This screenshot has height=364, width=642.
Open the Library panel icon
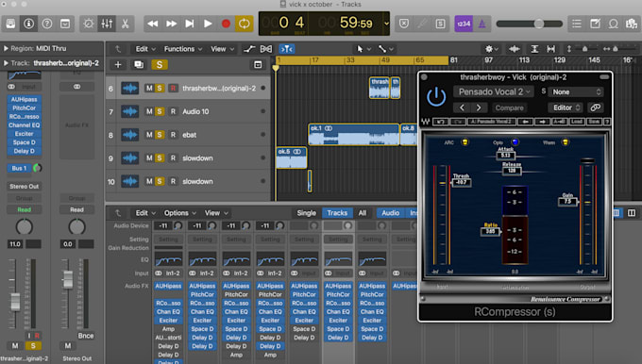(x=10, y=24)
